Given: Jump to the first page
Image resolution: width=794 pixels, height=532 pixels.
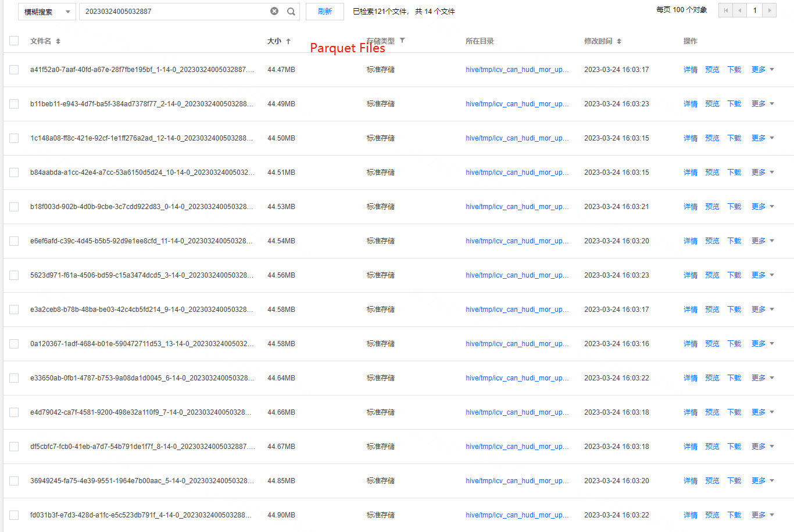Looking at the screenshot, I should (x=725, y=10).
